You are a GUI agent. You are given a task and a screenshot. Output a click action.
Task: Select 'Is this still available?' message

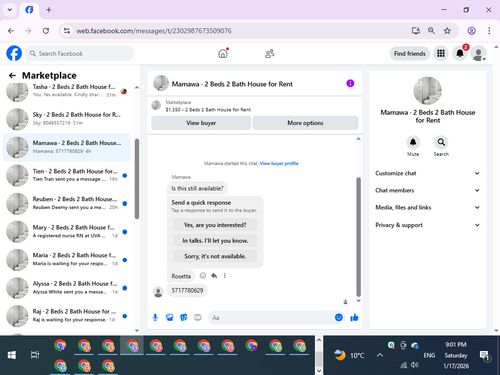point(197,188)
